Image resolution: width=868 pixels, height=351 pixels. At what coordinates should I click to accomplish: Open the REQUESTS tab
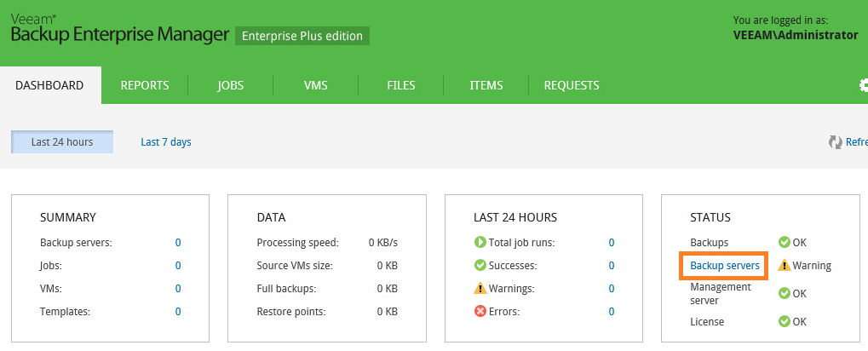pyautogui.click(x=572, y=86)
